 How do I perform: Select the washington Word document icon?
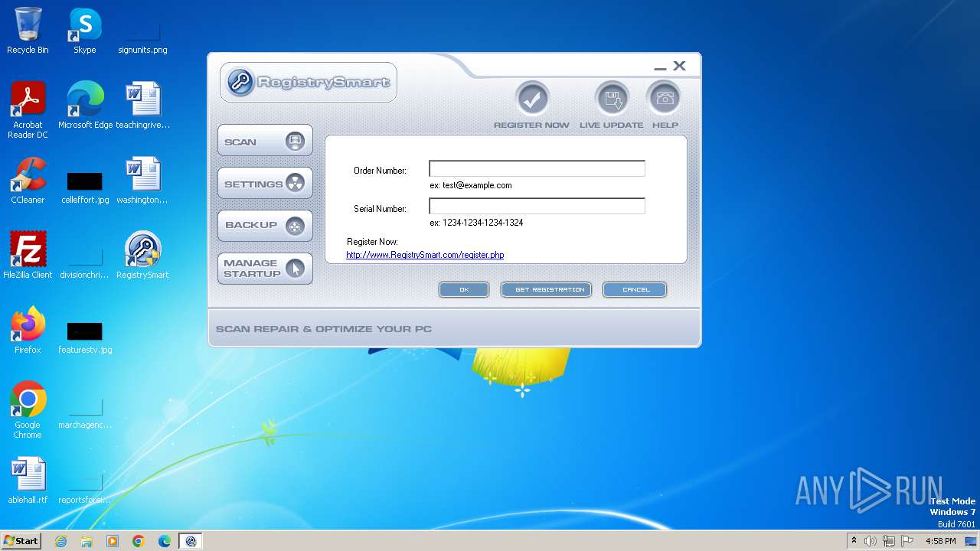[142, 181]
